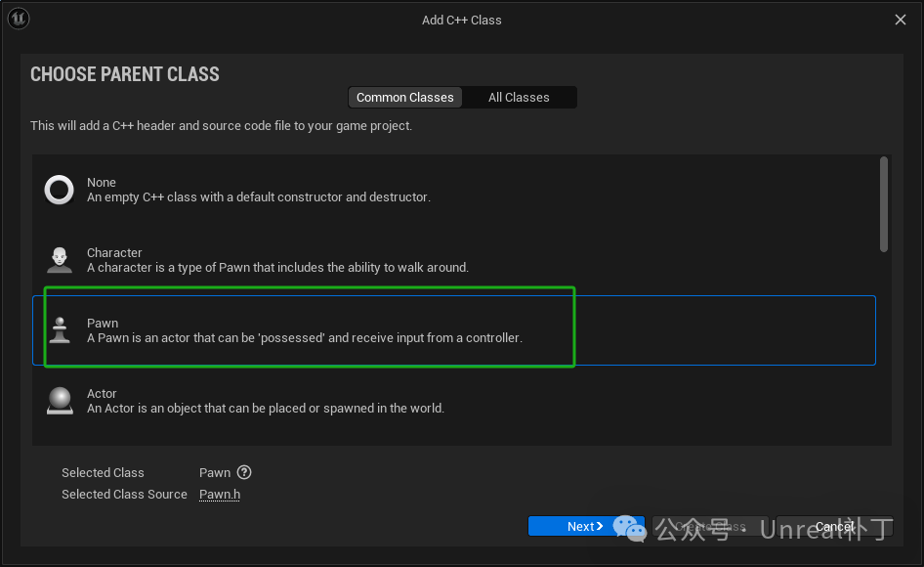This screenshot has height=567, width=924.
Task: Open the Pawn.h source link
Action: (220, 495)
